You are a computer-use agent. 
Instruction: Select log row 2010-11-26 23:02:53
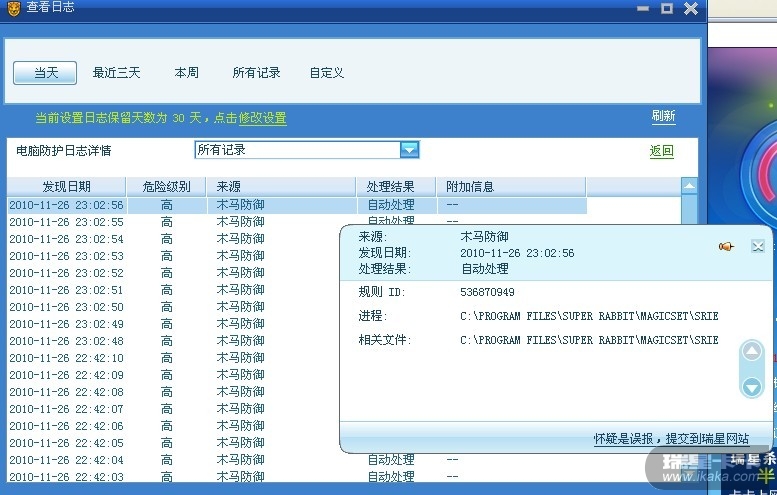[x=173, y=256]
